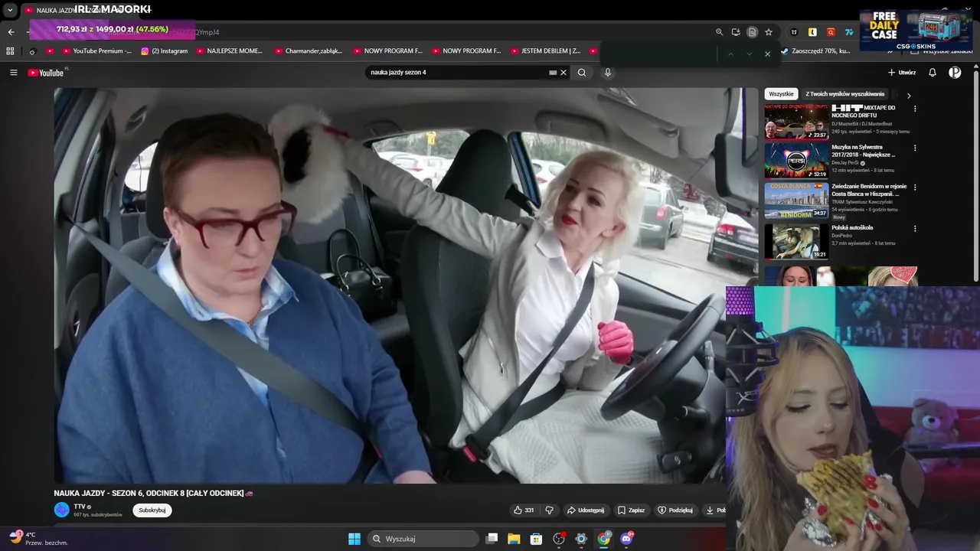The width and height of the screenshot is (980, 551).
Task: Click the NAUKA JAZDY browser tab
Action: (84, 10)
